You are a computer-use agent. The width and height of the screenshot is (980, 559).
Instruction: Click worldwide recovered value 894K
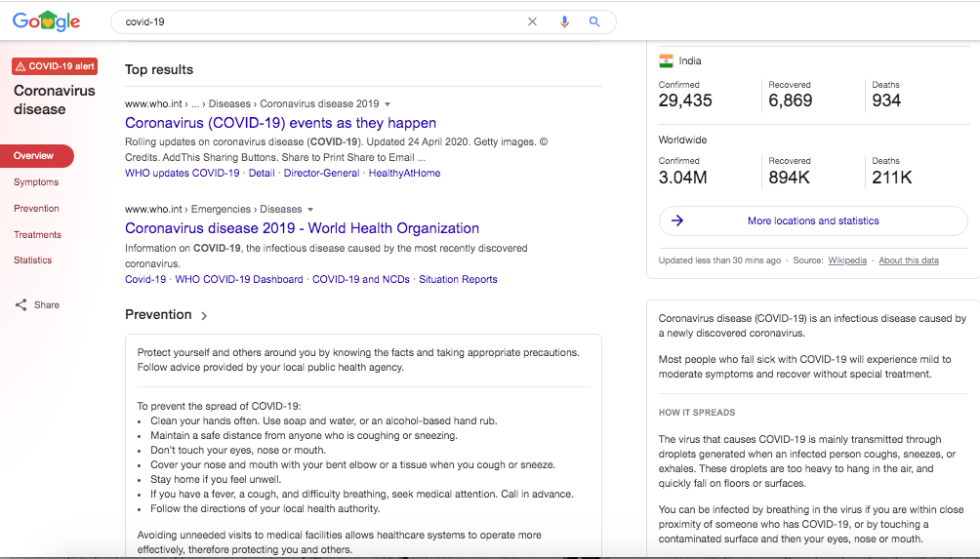click(789, 178)
